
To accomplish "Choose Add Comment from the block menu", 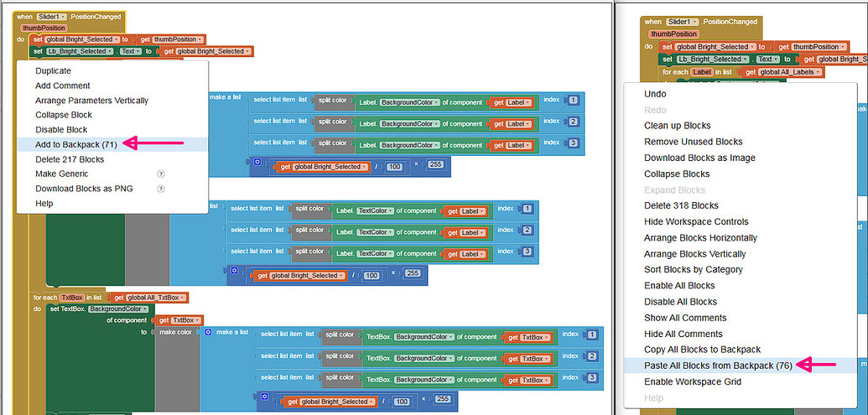I will point(63,86).
